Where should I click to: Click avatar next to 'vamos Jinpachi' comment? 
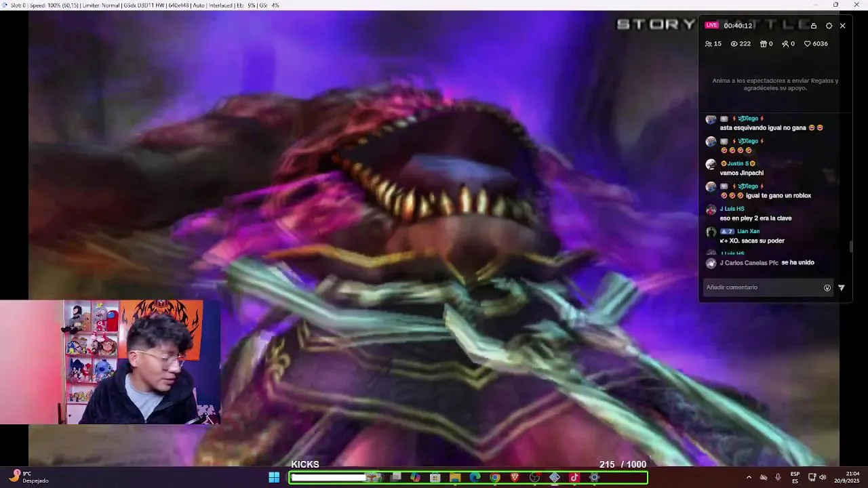click(711, 164)
